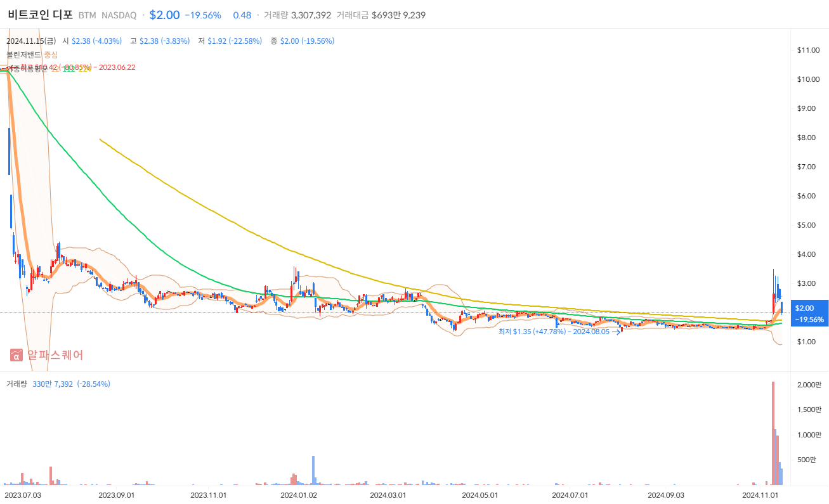
Task: Click the 1,000만 volume axis label
Action: 809,435
